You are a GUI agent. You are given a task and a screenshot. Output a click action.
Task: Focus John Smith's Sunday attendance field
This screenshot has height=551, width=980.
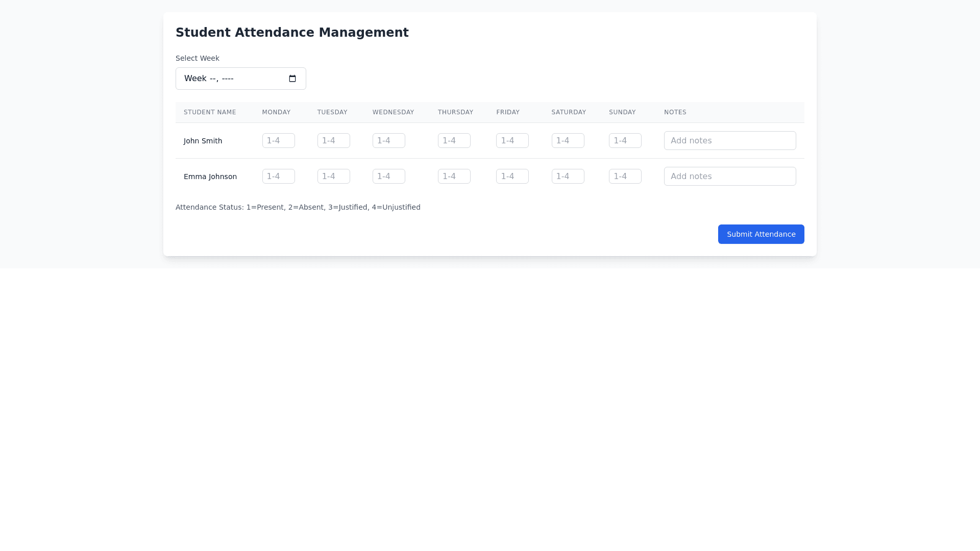coord(625,141)
